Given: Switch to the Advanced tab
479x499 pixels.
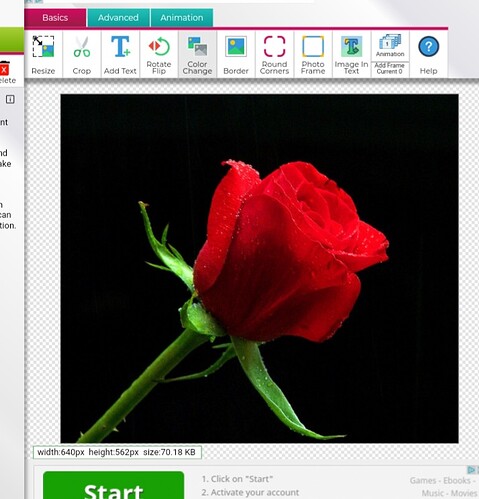Looking at the screenshot, I should (x=118, y=18).
